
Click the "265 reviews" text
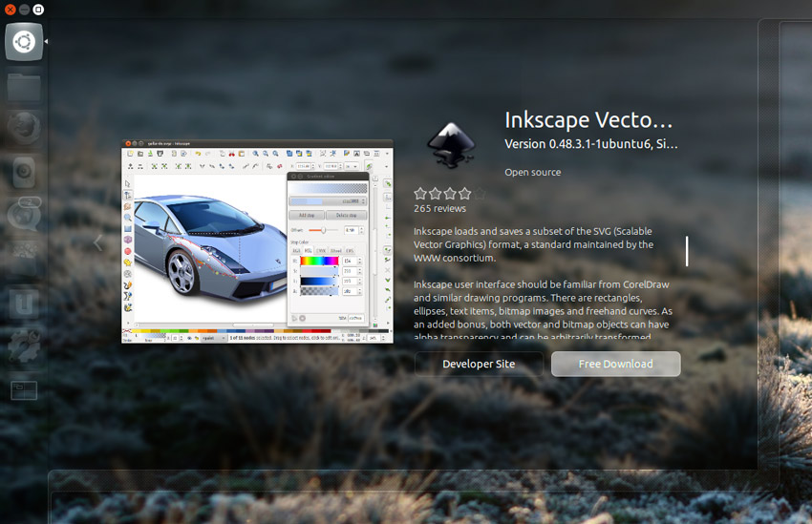click(439, 208)
